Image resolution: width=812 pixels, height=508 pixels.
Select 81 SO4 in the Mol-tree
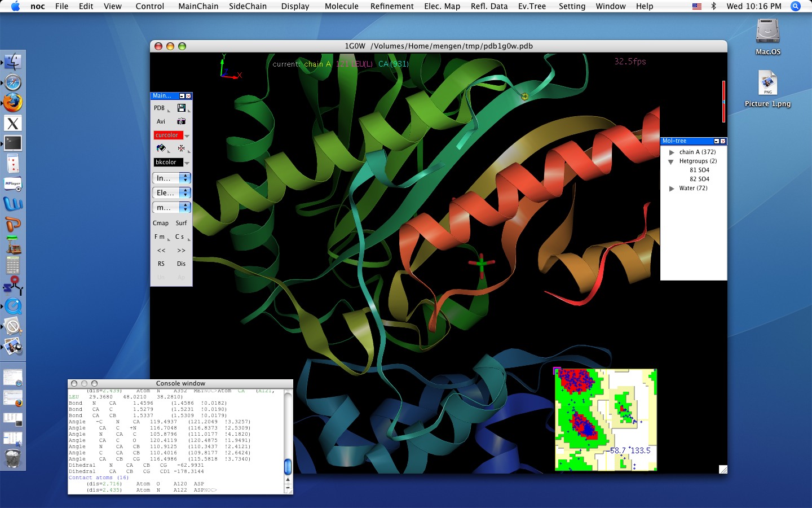[x=699, y=170]
